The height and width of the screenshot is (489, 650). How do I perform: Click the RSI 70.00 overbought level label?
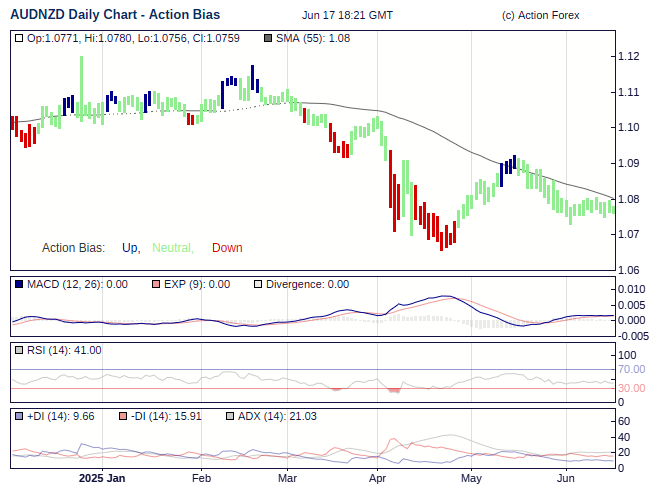click(x=631, y=369)
